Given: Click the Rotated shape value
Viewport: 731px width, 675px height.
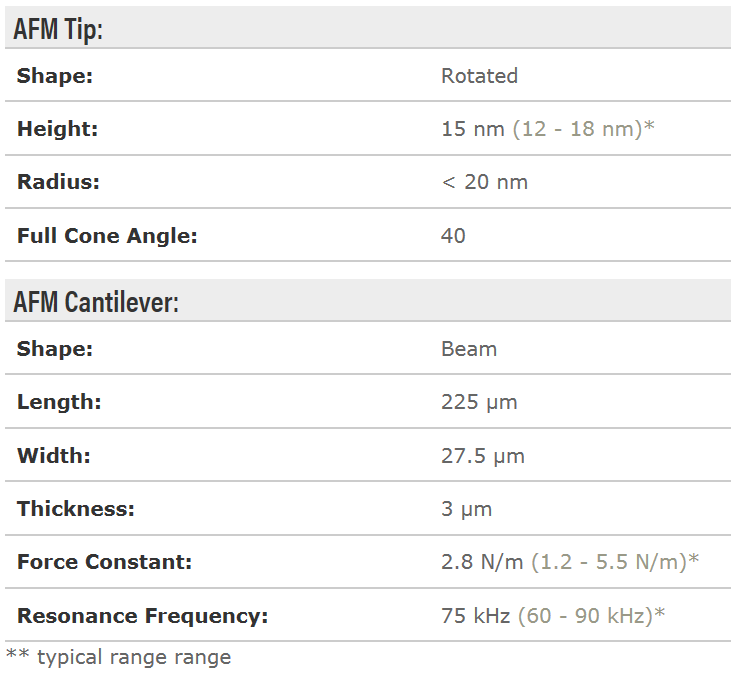Looking at the screenshot, I should point(479,76).
